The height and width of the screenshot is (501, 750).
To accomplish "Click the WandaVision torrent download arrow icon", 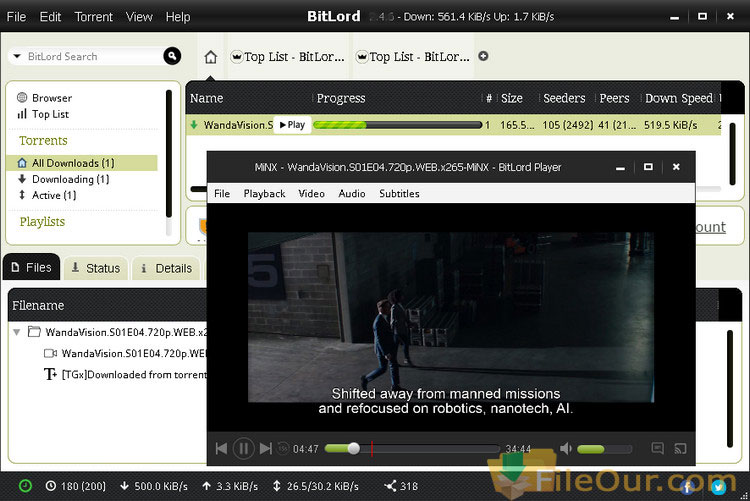I will coord(194,125).
